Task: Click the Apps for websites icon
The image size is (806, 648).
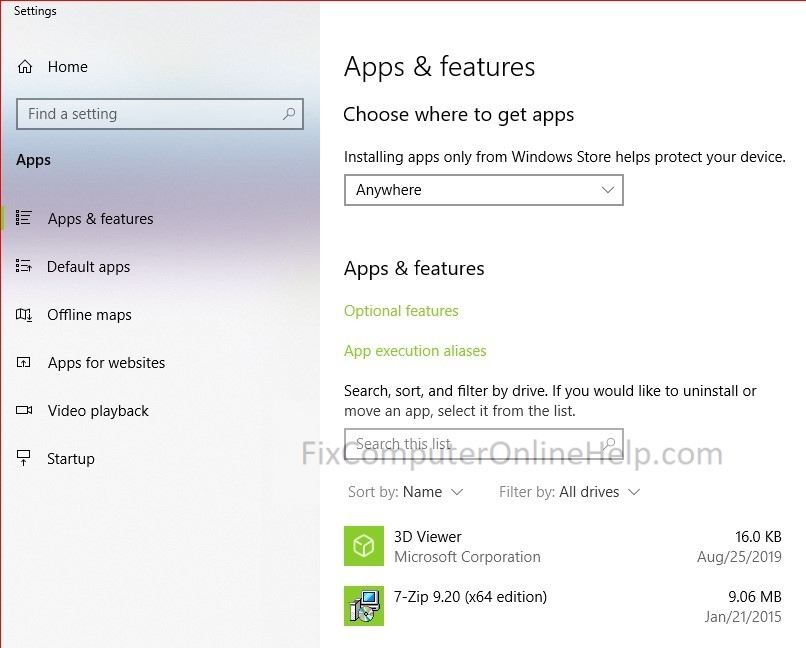Action: [24, 362]
